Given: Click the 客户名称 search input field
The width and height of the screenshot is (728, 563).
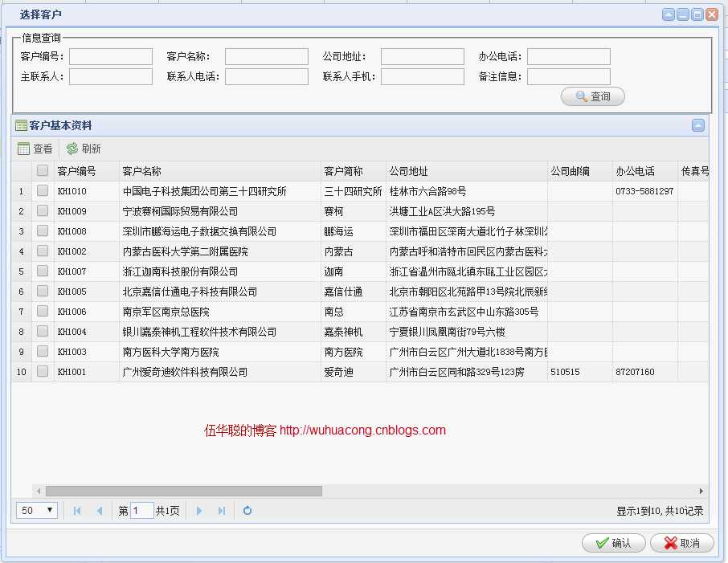Looking at the screenshot, I should tap(267, 57).
